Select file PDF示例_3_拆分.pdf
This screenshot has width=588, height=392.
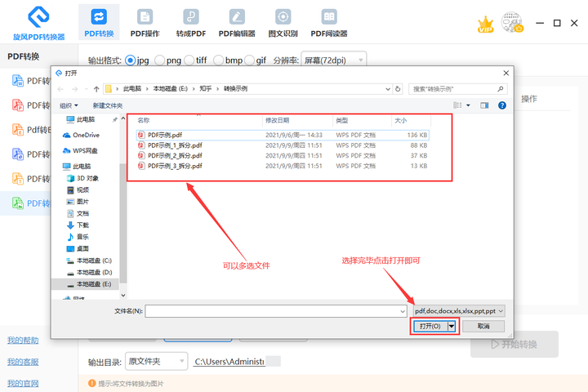pyautogui.click(x=283, y=166)
